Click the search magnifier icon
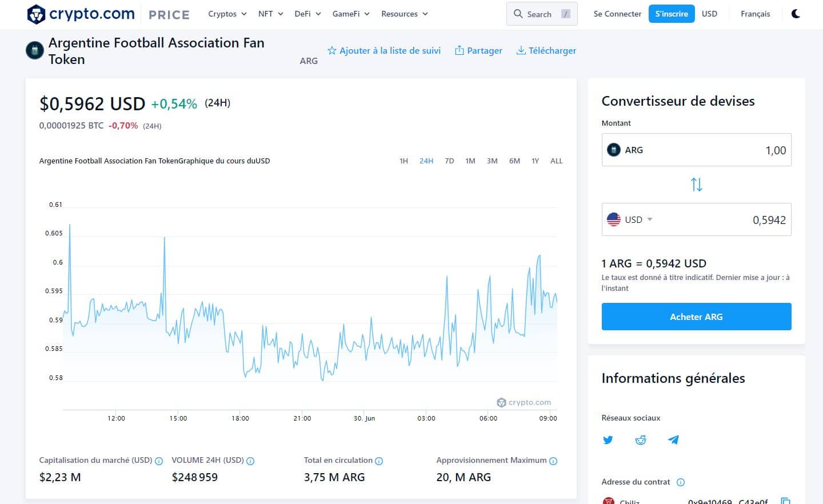 (x=518, y=14)
